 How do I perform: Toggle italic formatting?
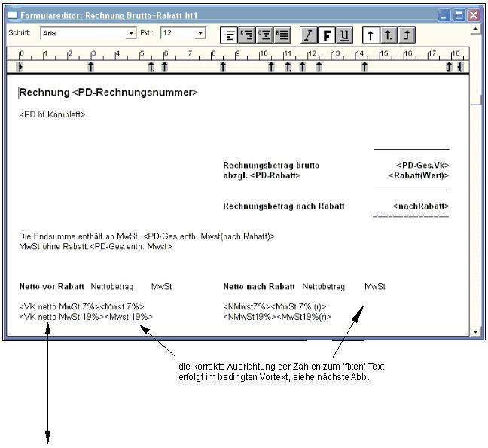coord(309,34)
